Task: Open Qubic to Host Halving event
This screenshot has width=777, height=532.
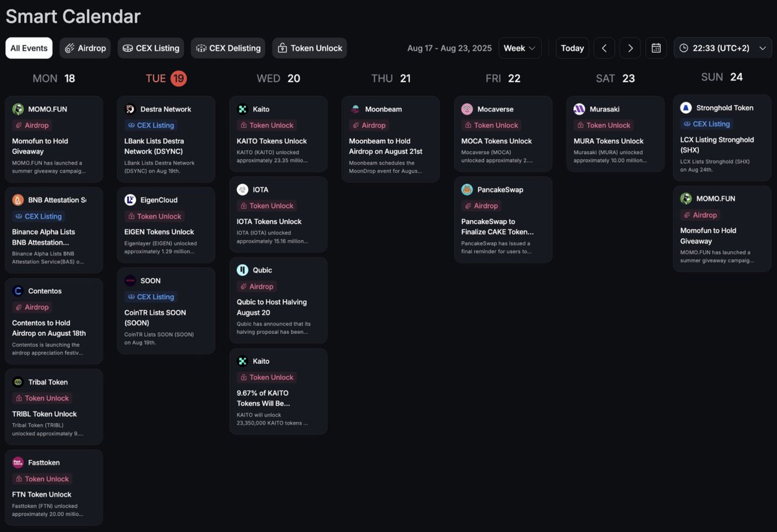Action: (x=278, y=300)
